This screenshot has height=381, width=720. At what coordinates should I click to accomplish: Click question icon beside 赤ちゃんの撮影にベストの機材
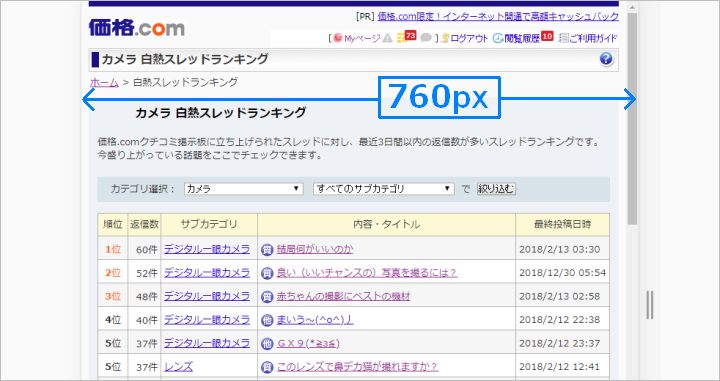point(267,297)
